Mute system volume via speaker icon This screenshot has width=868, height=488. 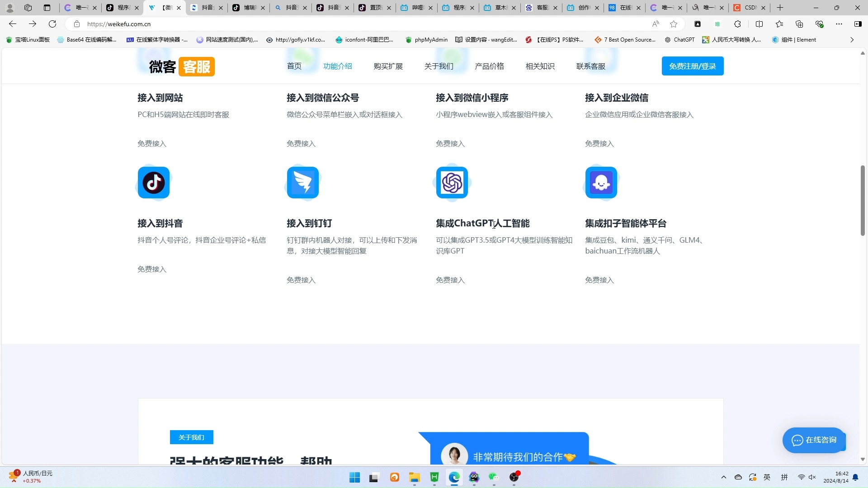pyautogui.click(x=813, y=477)
